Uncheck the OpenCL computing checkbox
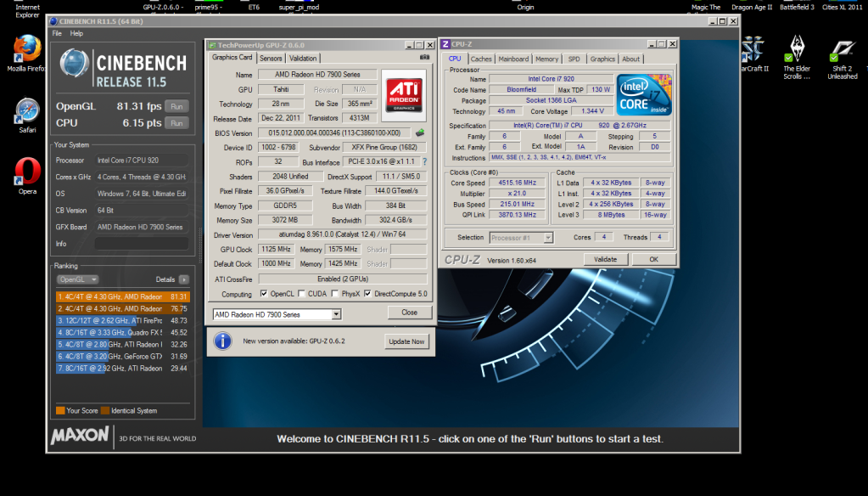 pos(265,294)
